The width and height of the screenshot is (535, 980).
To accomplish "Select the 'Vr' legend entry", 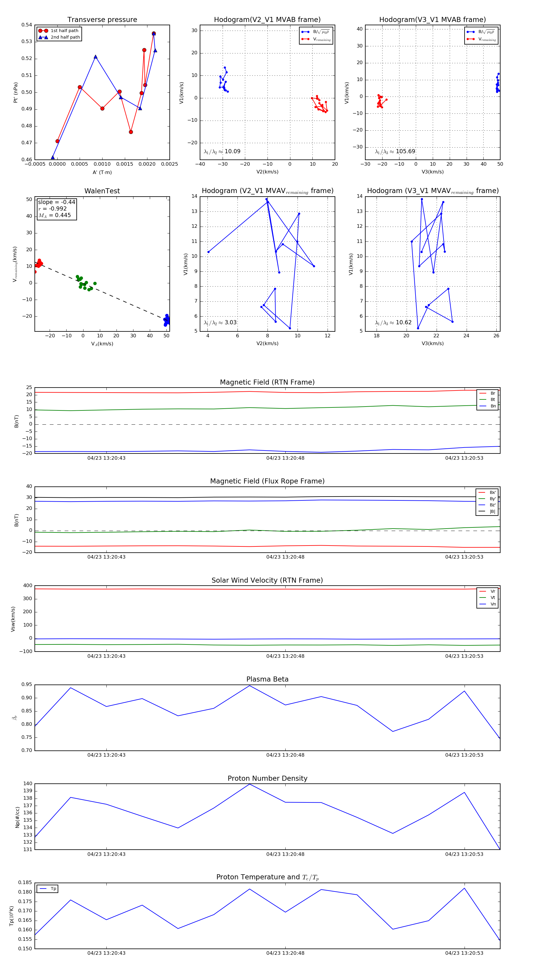I will (x=487, y=591).
